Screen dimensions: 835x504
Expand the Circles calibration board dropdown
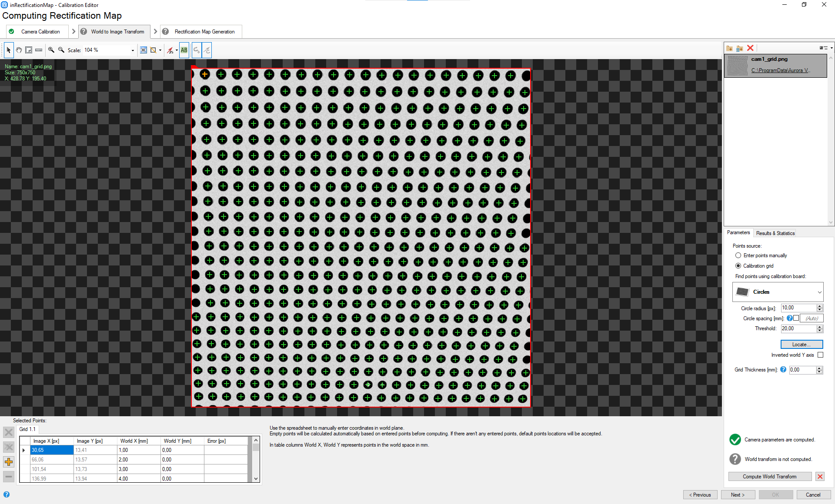[819, 292]
